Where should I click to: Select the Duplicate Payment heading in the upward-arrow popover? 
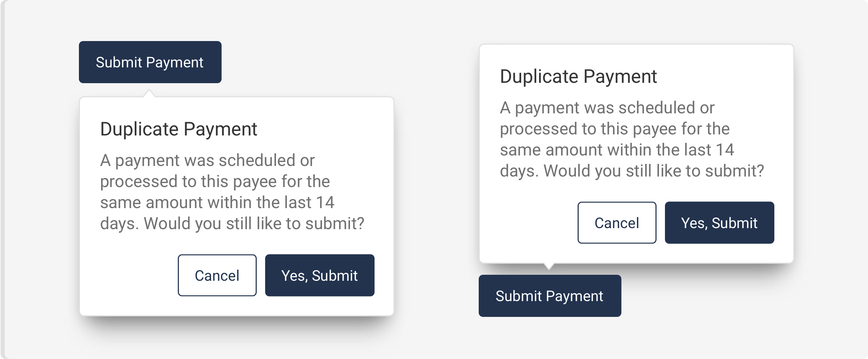179,129
